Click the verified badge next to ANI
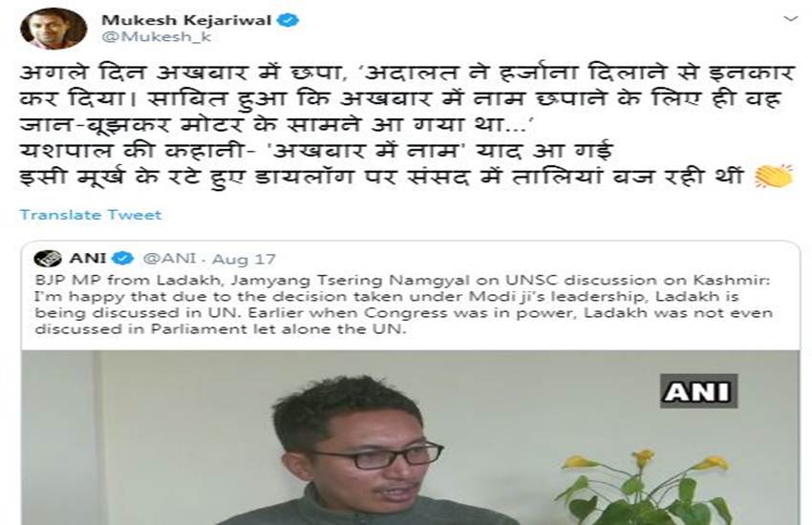Screen dimensions: 812x525 (x=123, y=258)
